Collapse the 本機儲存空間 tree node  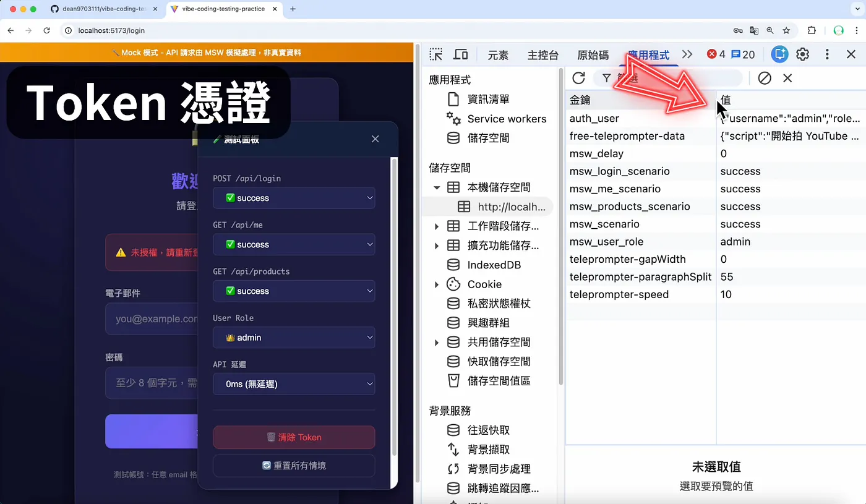(437, 187)
